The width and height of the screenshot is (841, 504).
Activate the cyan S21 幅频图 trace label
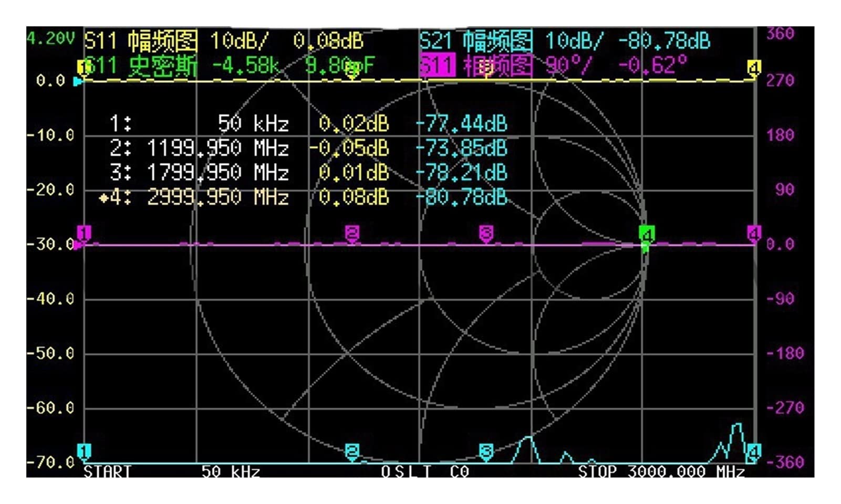(476, 40)
